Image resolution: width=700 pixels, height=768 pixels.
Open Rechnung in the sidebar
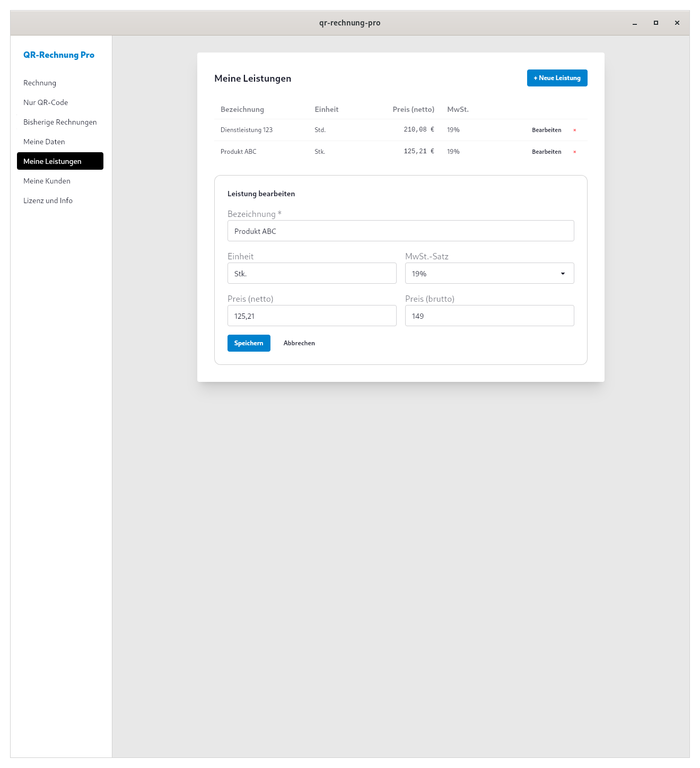pos(40,83)
